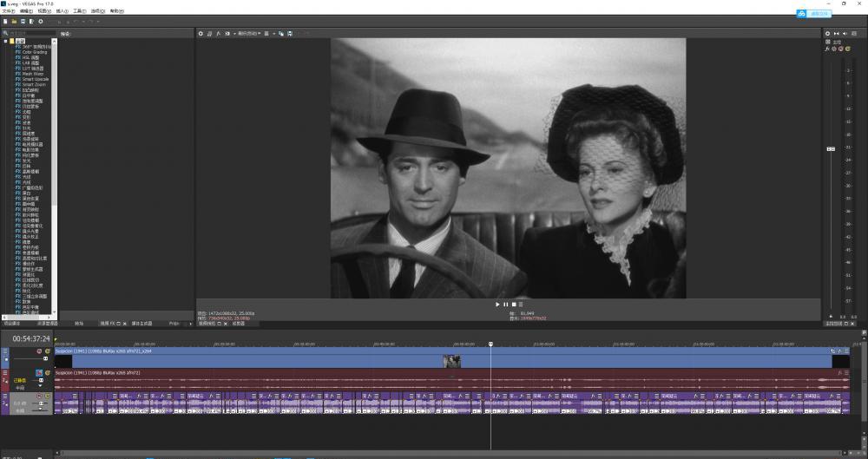
Task: Open preview properties gear above video
Action: (x=201, y=34)
